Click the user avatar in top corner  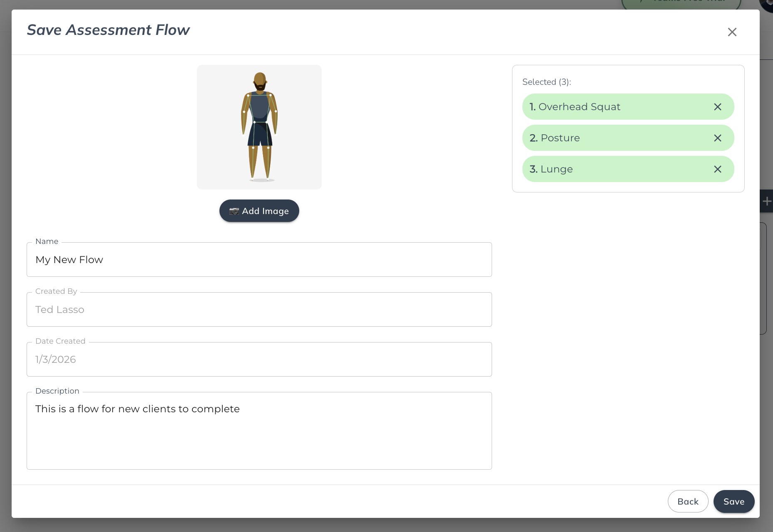(768, 4)
